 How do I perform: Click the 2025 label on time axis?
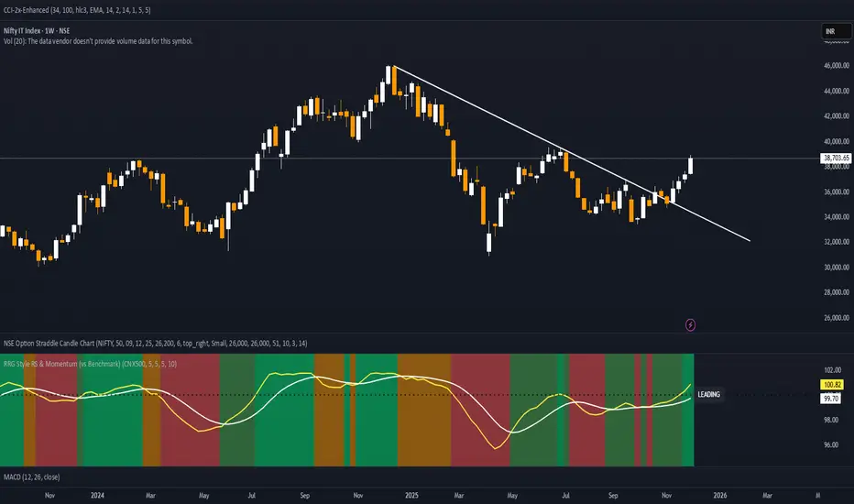[411, 495]
